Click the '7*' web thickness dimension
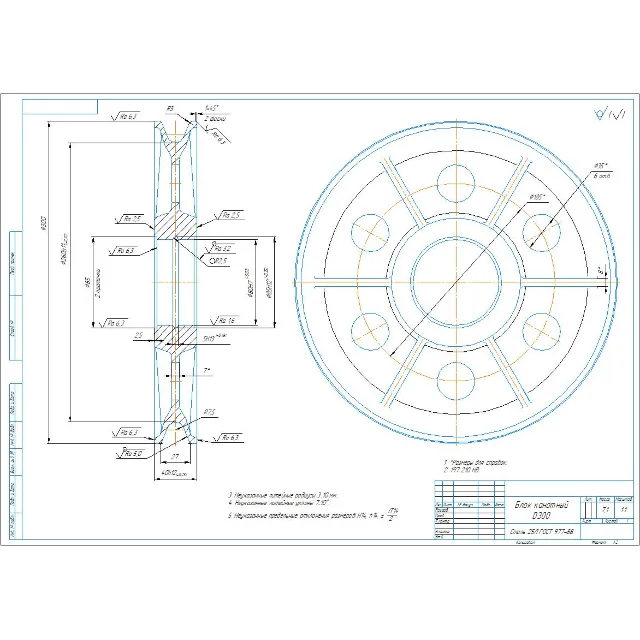Viewport: 640px width, 640px height. click(x=207, y=371)
